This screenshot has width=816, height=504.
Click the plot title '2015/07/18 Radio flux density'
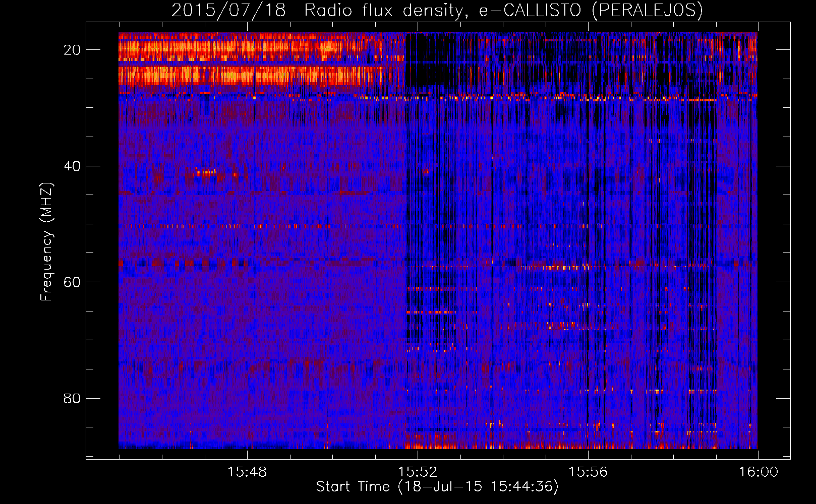point(437,10)
